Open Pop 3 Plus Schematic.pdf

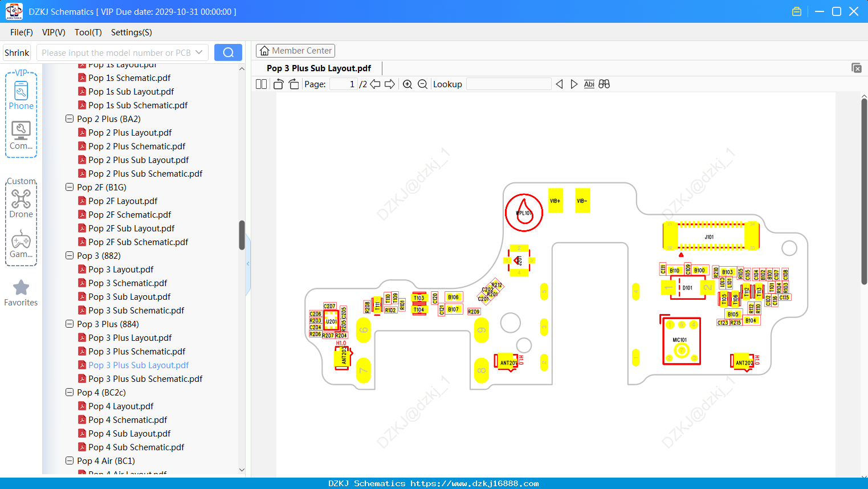pos(137,351)
